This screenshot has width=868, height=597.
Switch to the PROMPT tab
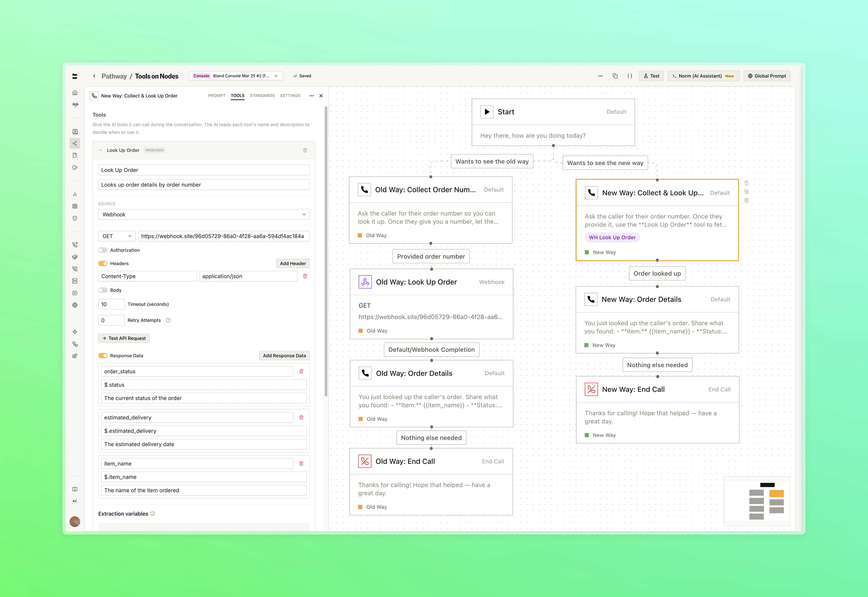tap(217, 96)
